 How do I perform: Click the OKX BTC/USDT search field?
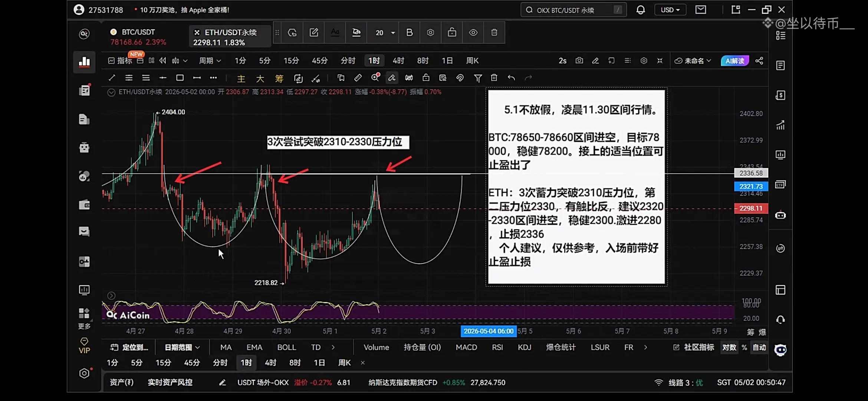[573, 10]
